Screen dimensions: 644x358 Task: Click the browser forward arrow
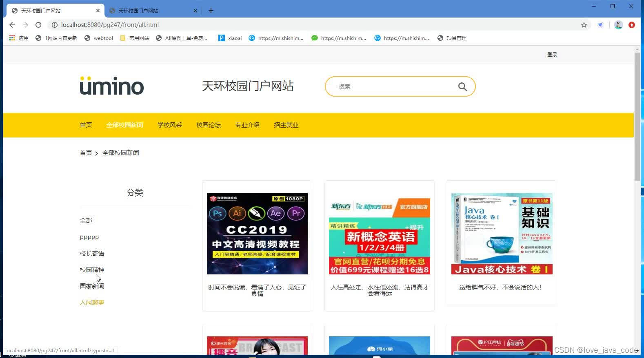[x=25, y=25]
